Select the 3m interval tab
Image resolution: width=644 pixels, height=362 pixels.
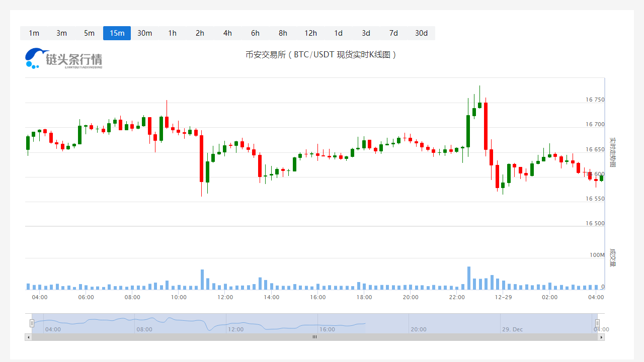click(x=61, y=33)
